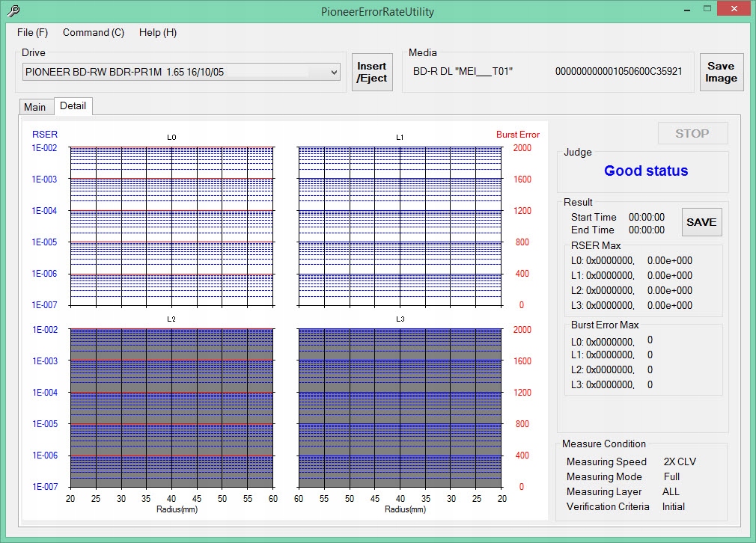Image resolution: width=756 pixels, height=543 pixels.
Task: Click the L0 error rate graph
Action: (171, 226)
